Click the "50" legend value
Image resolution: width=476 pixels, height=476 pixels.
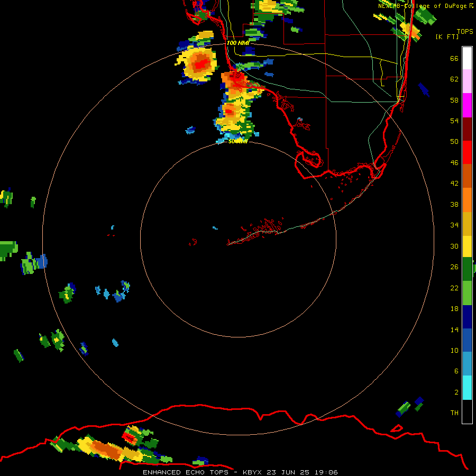coord(454,141)
